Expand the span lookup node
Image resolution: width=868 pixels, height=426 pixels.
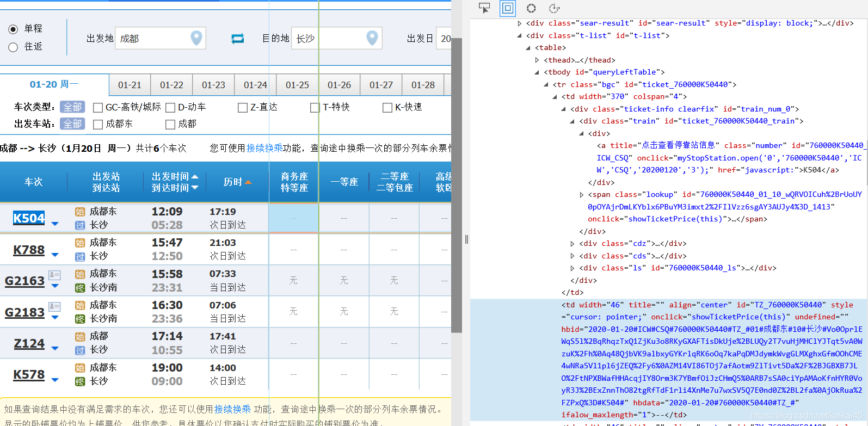click(x=581, y=195)
